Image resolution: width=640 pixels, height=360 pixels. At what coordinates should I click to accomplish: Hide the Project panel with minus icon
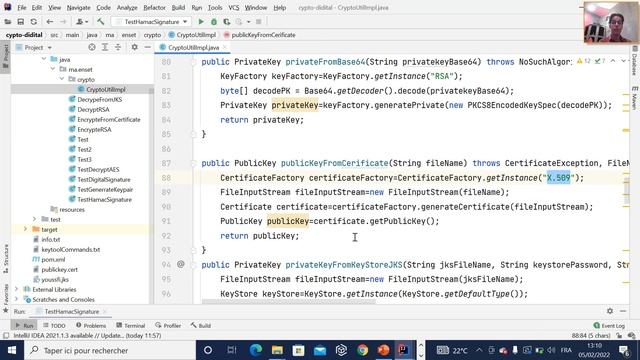[x=147, y=47]
